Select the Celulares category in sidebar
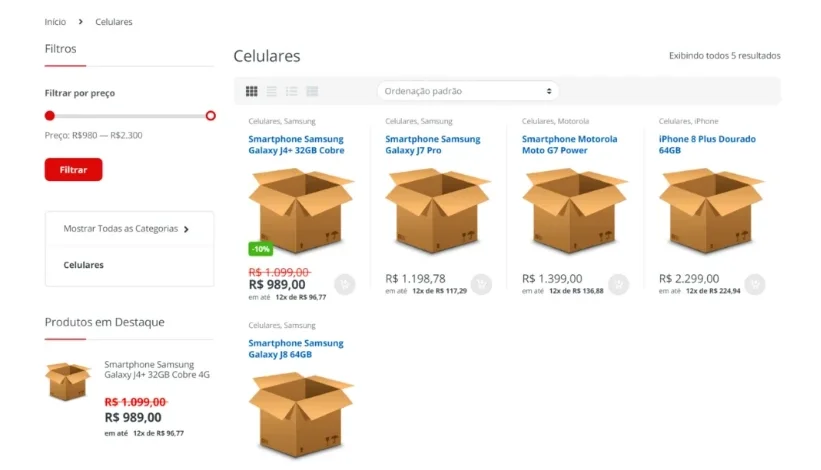Image resolution: width=821 pixels, height=470 pixels. (x=84, y=265)
